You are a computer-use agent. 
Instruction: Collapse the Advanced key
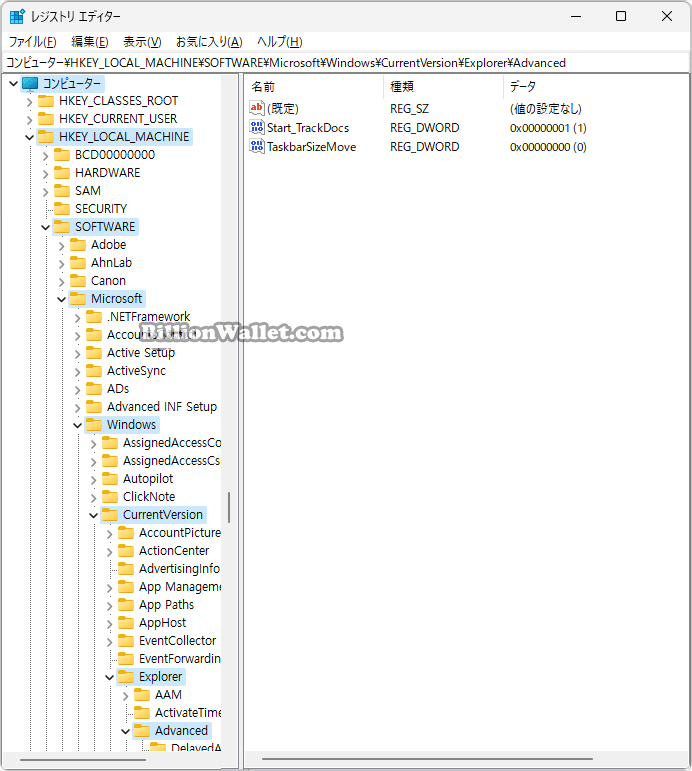pyautogui.click(x=125, y=732)
